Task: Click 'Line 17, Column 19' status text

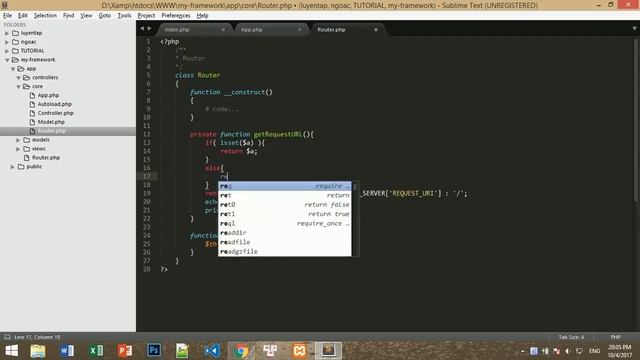Action: 37,337
